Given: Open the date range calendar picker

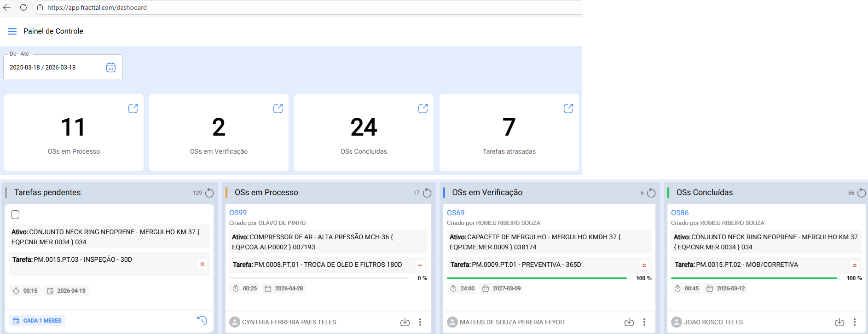Looking at the screenshot, I should click(x=111, y=68).
